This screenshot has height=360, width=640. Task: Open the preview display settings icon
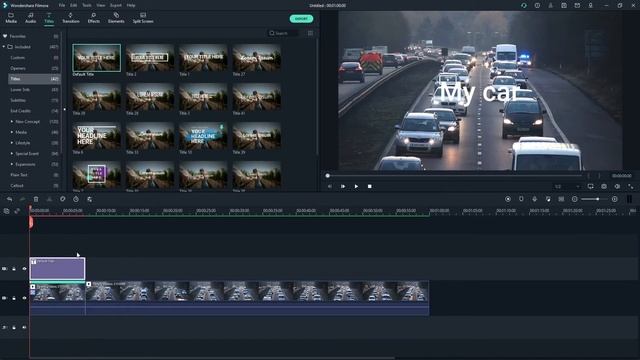tap(591, 187)
